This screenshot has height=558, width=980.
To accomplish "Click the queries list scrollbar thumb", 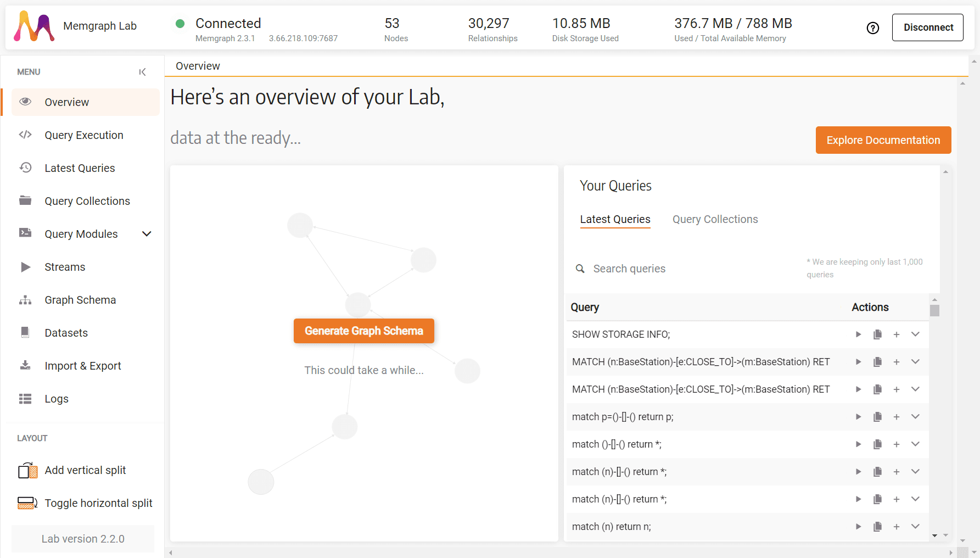I will pyautogui.click(x=934, y=310).
